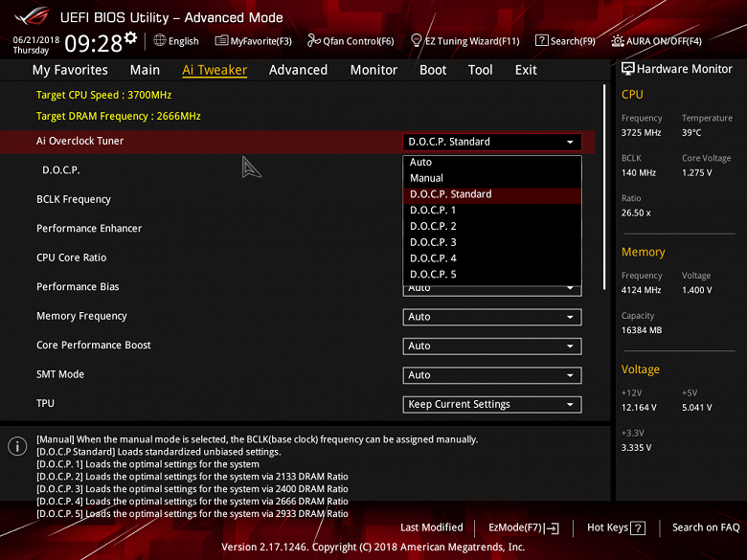Select D.O.C.P. 1 option
The height and width of the screenshot is (560, 747).
(492, 211)
